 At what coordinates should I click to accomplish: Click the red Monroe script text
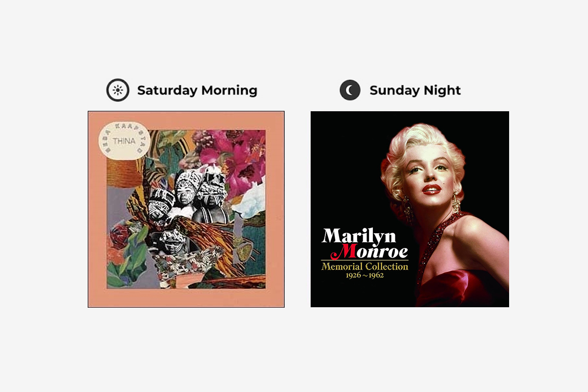coord(369,252)
